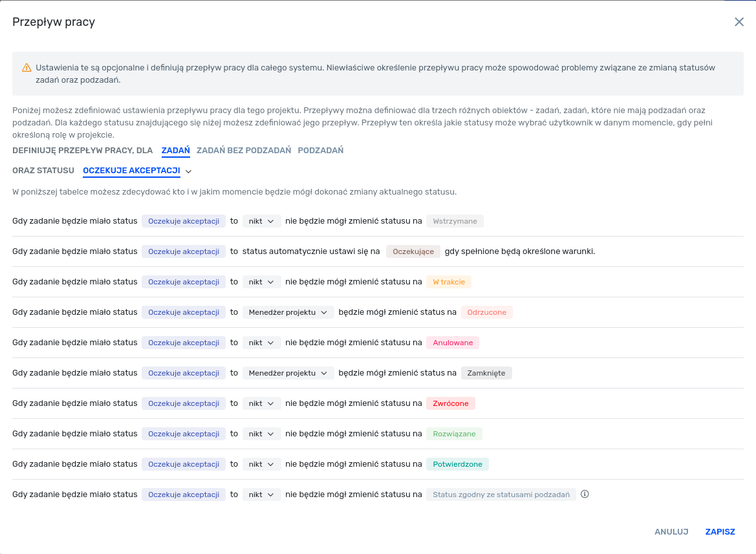Open the nikt dropdown in the Zwrócone row
756x554 pixels.
[x=261, y=403]
